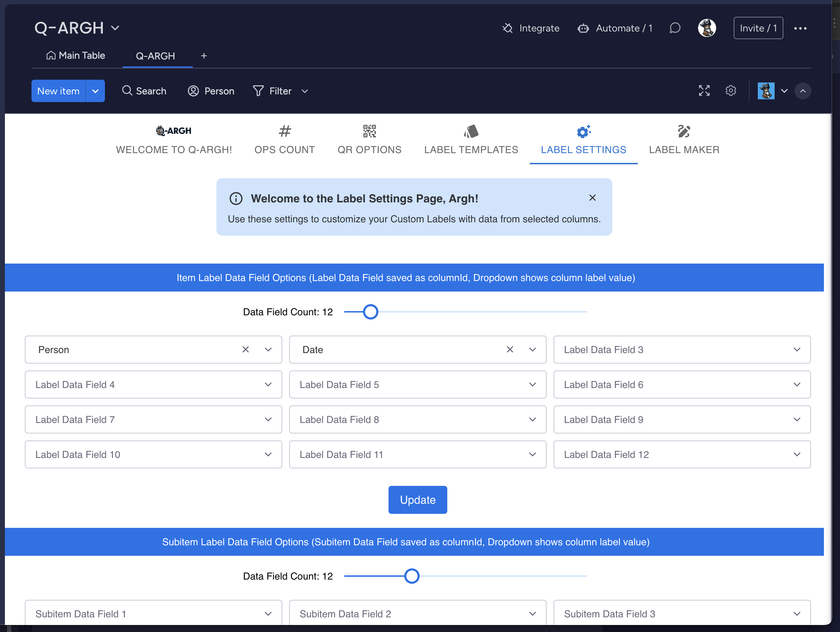
Task: Dismiss the Label Settings welcome message
Action: [x=592, y=198]
